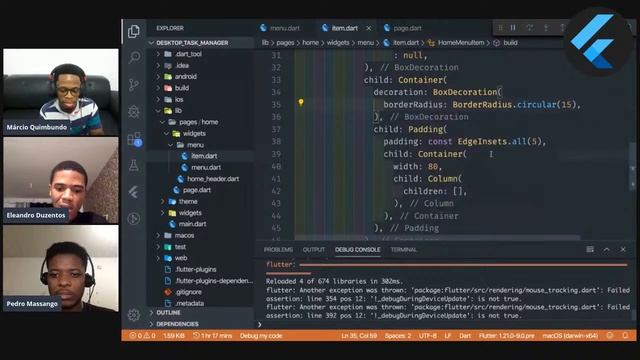Open the Source Control view
This screenshot has height=360, width=640.
[134, 84]
